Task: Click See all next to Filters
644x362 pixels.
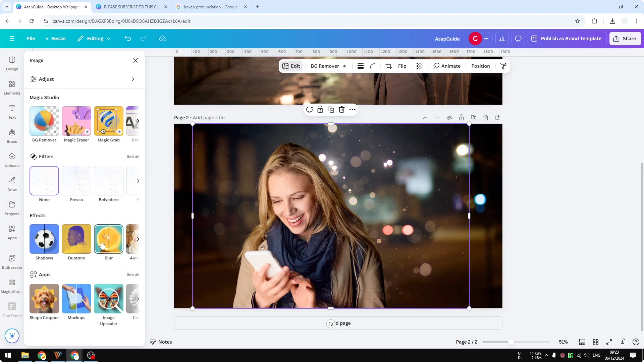Action: (133, 156)
